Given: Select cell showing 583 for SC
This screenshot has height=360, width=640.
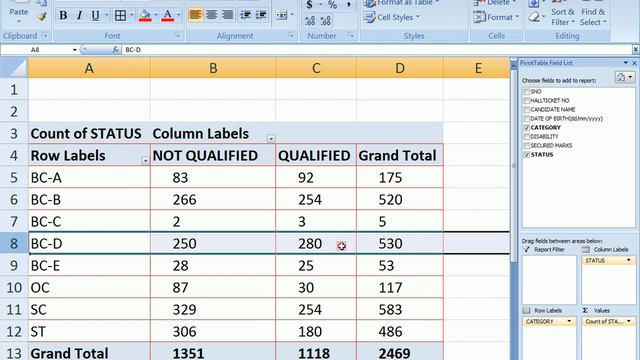Looking at the screenshot, I should click(400, 309).
